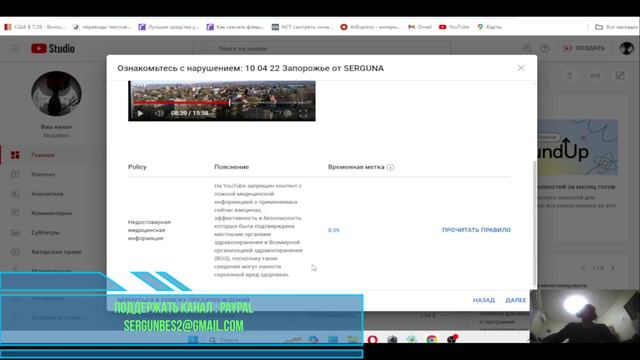This screenshot has height=360, width=640.
Task: Open ПРОЧИТАТЬ ПРАВИЛО link
Action: [x=476, y=230]
